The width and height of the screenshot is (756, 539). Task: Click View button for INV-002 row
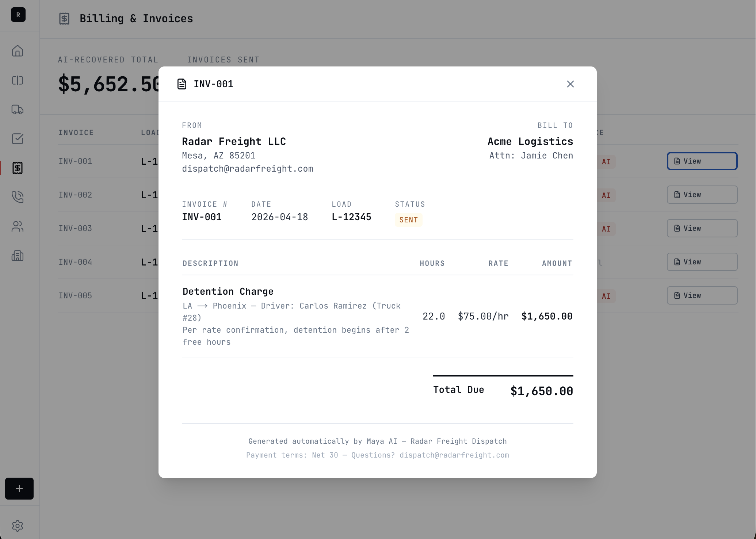click(x=702, y=195)
